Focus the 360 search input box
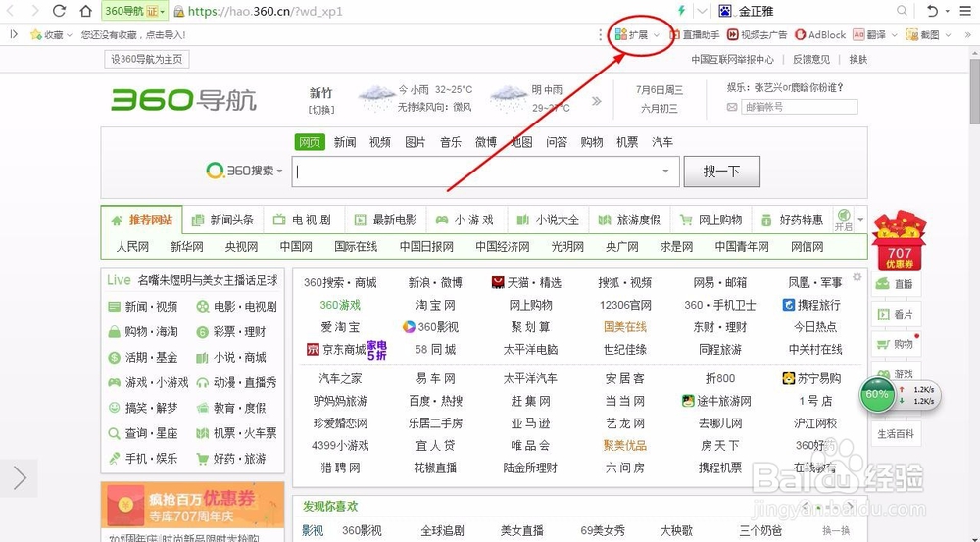Viewport: 980px width, 542px height. [x=485, y=172]
